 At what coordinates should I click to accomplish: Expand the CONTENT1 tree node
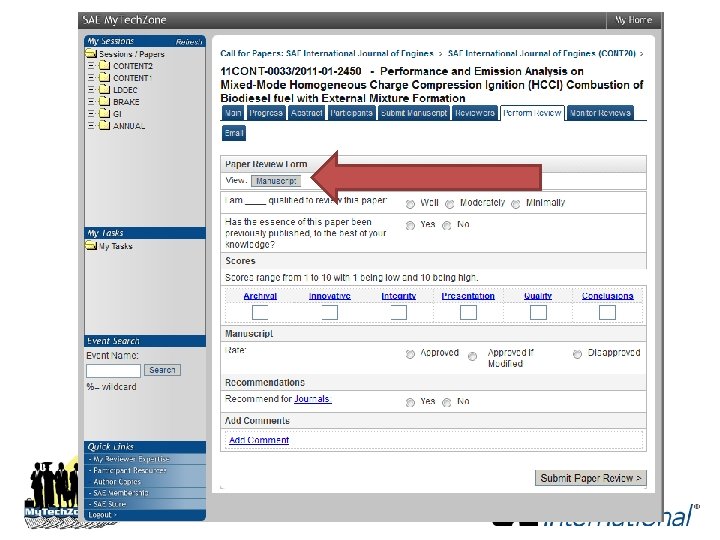pos(91,78)
